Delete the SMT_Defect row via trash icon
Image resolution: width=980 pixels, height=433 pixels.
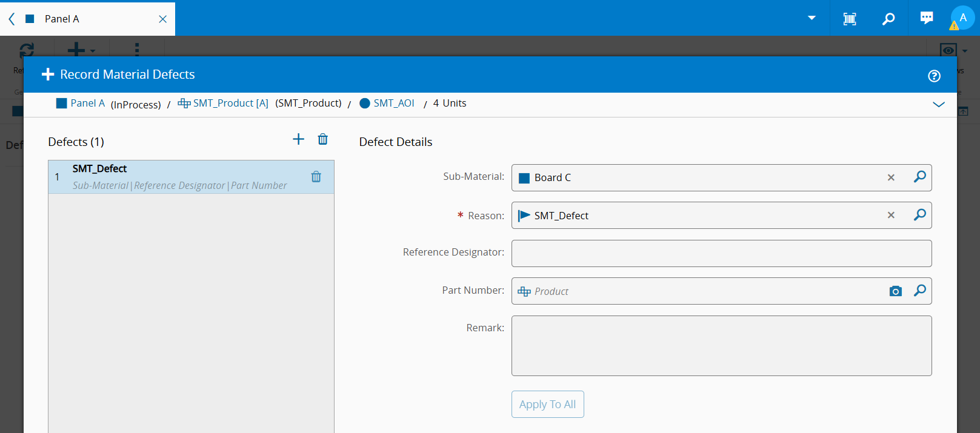(316, 177)
